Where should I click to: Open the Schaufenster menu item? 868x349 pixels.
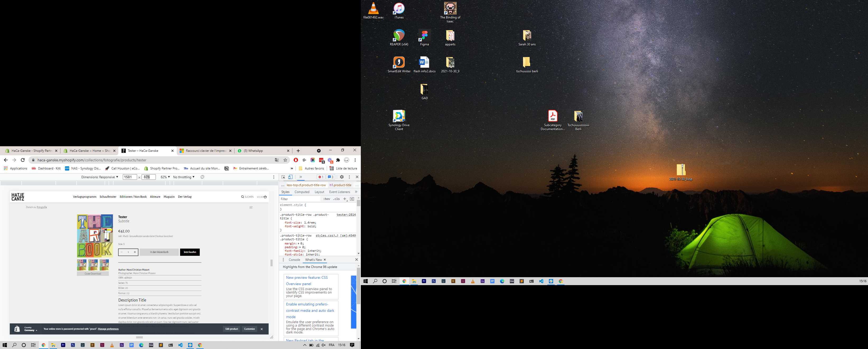(108, 197)
